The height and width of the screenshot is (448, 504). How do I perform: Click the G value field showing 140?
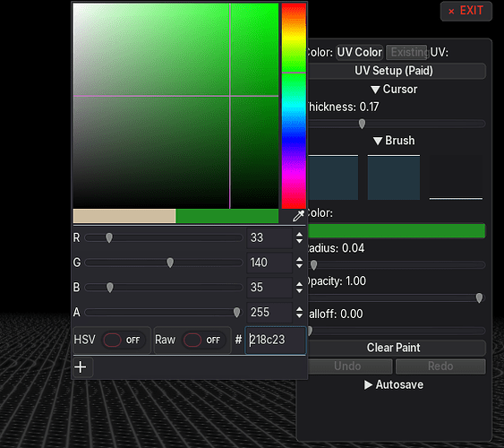(269, 263)
